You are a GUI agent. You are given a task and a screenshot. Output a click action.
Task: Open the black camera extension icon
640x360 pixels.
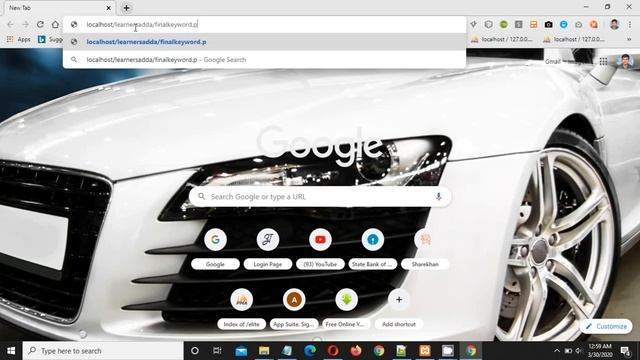click(x=549, y=24)
